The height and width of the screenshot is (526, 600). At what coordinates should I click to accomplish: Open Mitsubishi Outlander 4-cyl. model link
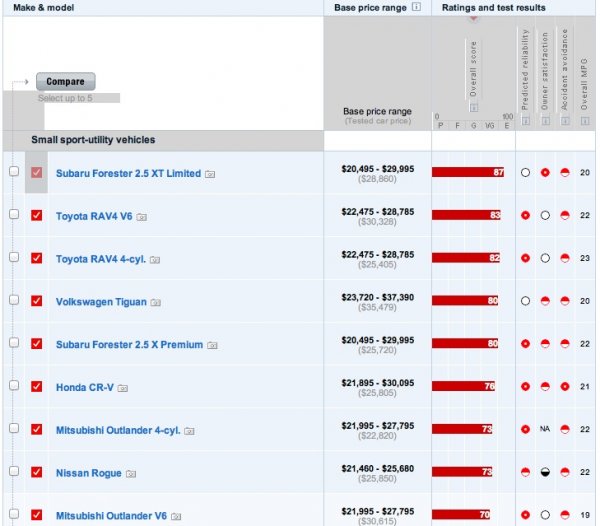point(118,430)
